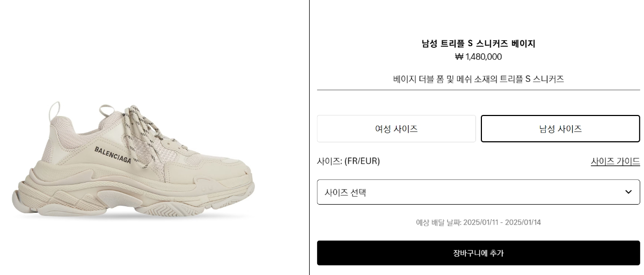Open the 사이즈 선택 dropdown
The height and width of the screenshot is (275, 644).
(478, 192)
